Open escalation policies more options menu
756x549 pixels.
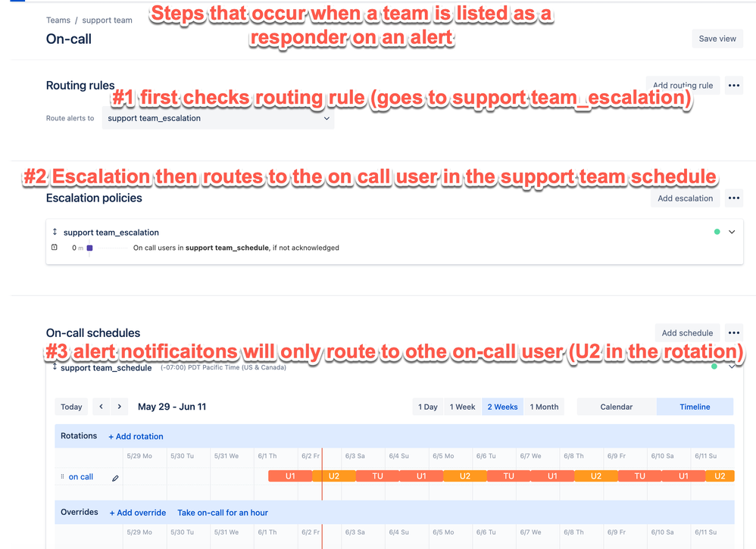tap(734, 198)
